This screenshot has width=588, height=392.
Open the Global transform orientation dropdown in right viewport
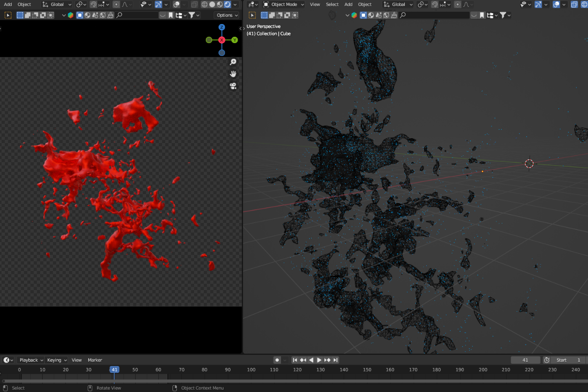[x=399, y=4]
